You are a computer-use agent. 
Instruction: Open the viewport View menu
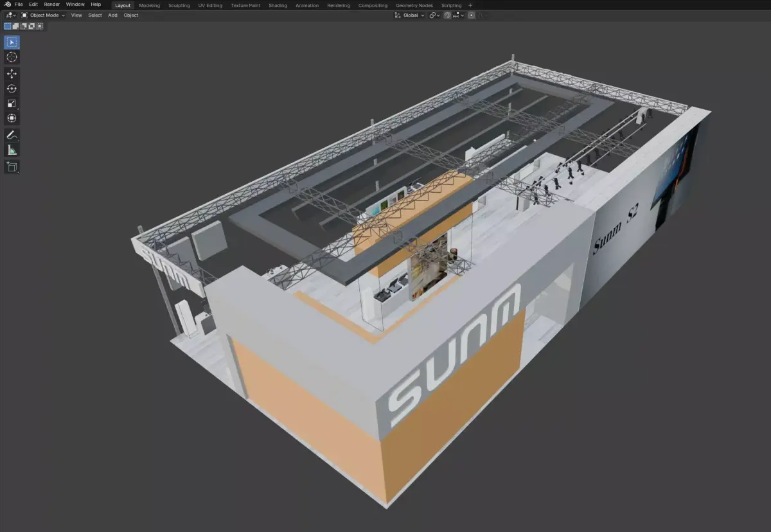(76, 15)
